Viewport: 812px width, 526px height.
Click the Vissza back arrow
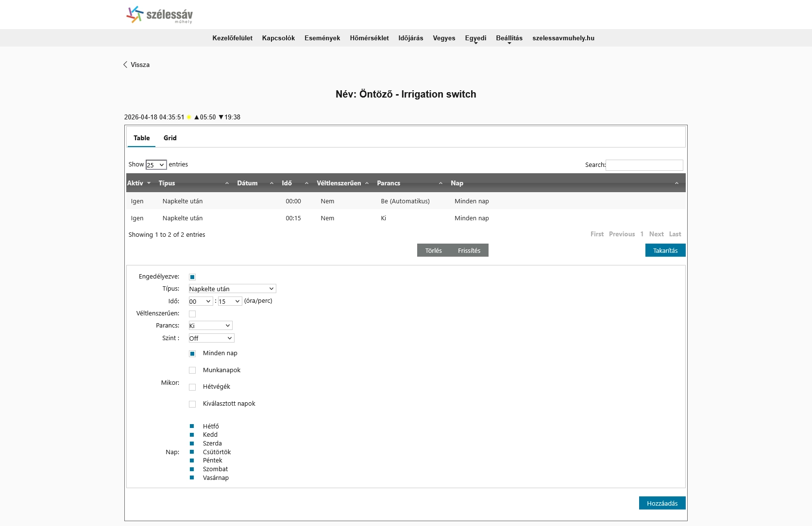(x=125, y=65)
